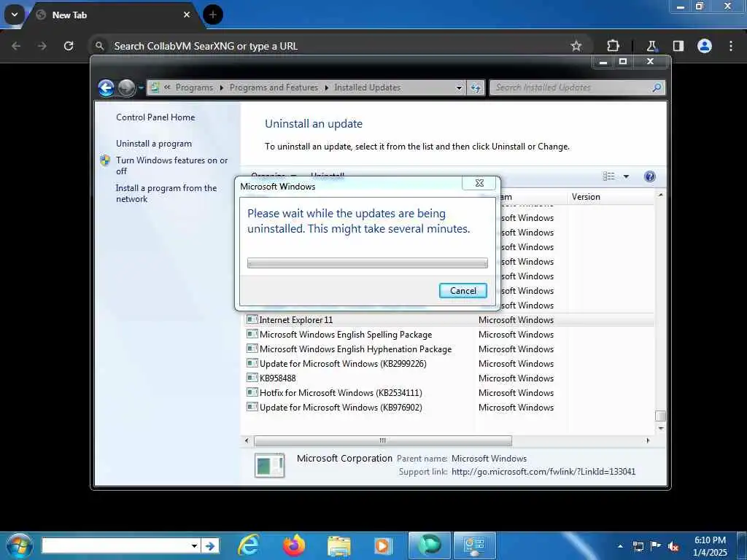This screenshot has height=560, width=747.
Task: Click the horizontal scrollbar thumb in list
Action: coord(382,440)
